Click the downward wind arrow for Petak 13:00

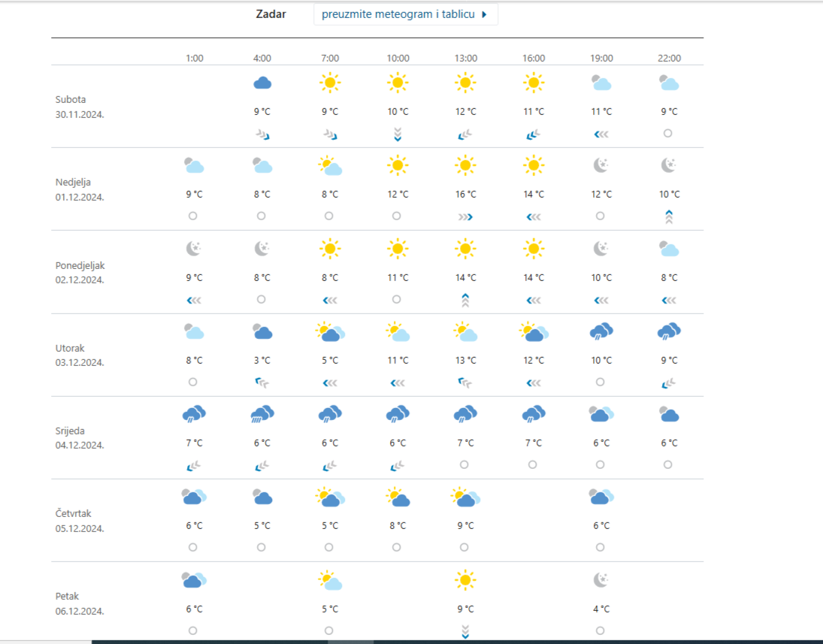click(465, 631)
